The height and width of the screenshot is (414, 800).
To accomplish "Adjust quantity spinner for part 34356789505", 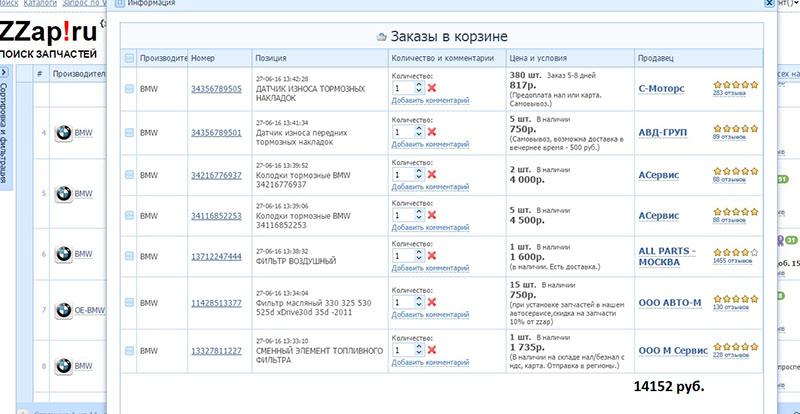I will tap(419, 88).
